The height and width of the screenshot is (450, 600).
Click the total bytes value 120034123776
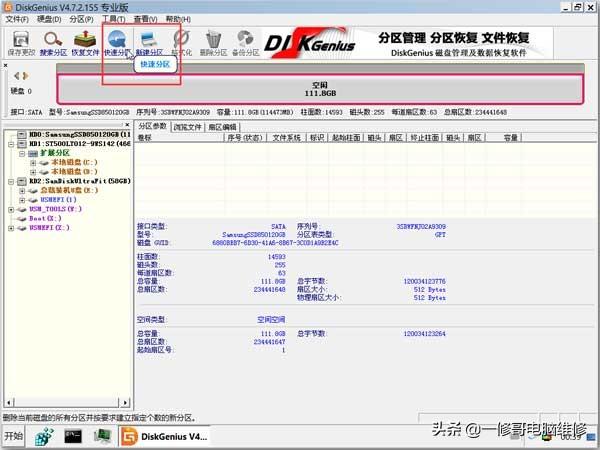[x=424, y=281]
